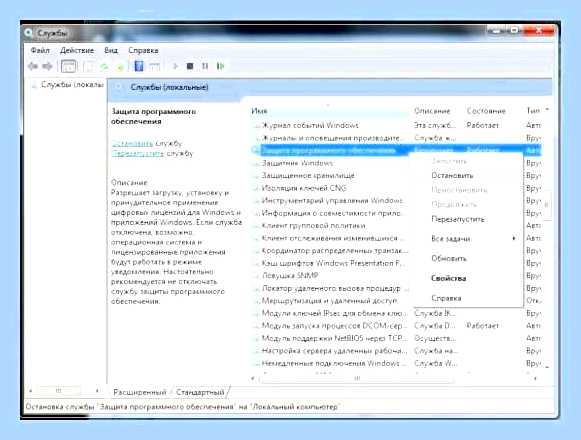Open the Help toolbar icon

[x=139, y=66]
